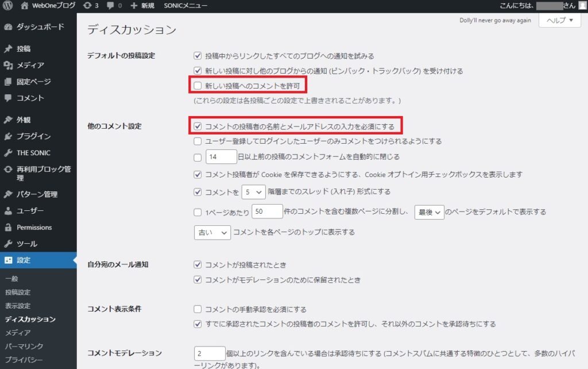Click the THE SONIC wrench icon
Viewport: 588px width, 369px height.
click(8, 153)
